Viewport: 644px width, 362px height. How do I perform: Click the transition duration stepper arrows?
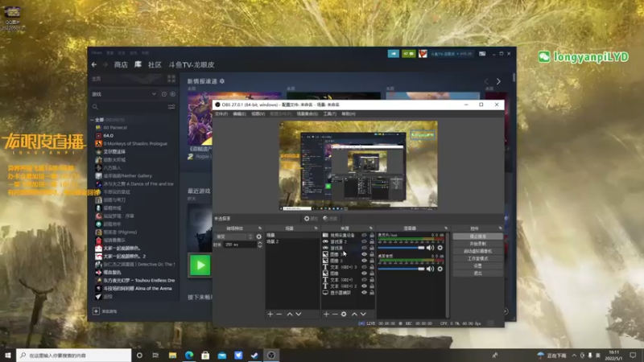(x=259, y=245)
